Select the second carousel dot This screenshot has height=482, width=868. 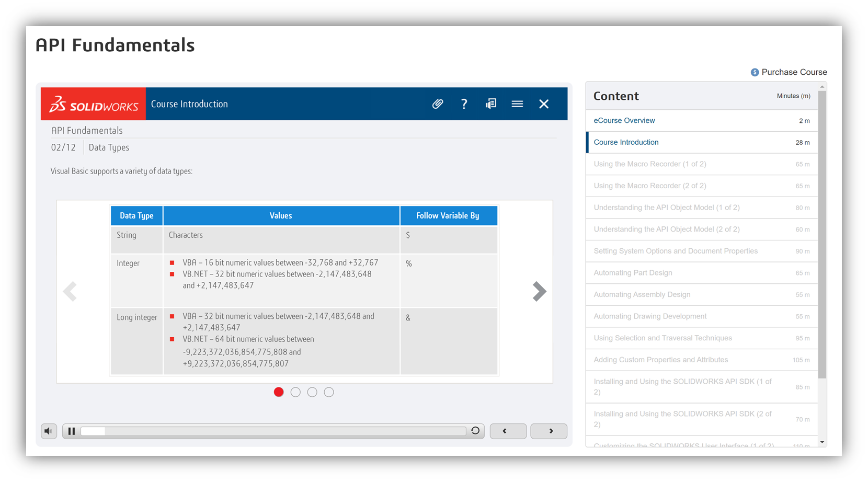pyautogui.click(x=295, y=392)
